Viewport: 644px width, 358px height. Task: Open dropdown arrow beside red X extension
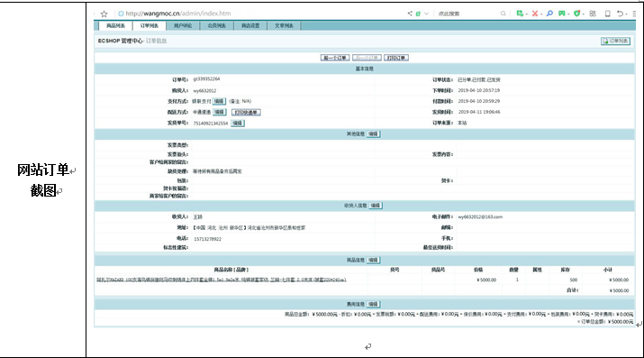click(x=541, y=14)
